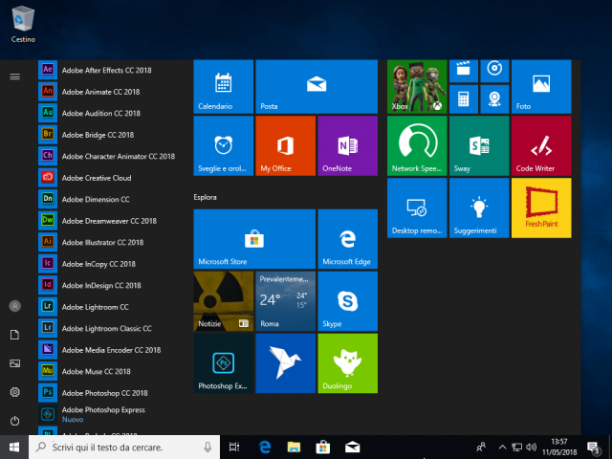
Task: Open Adobe After Effects CC 2018
Action: point(107,70)
